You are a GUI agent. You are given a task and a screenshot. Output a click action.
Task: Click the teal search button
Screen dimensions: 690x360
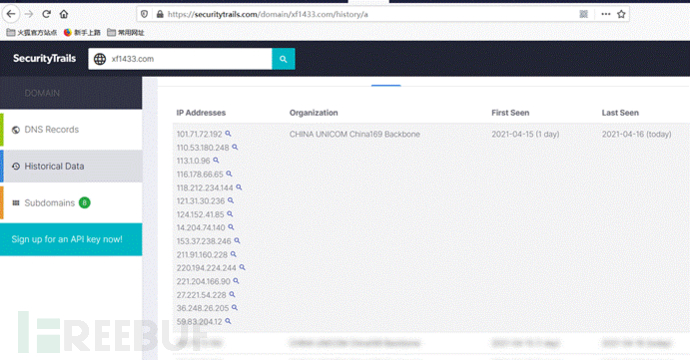(283, 59)
